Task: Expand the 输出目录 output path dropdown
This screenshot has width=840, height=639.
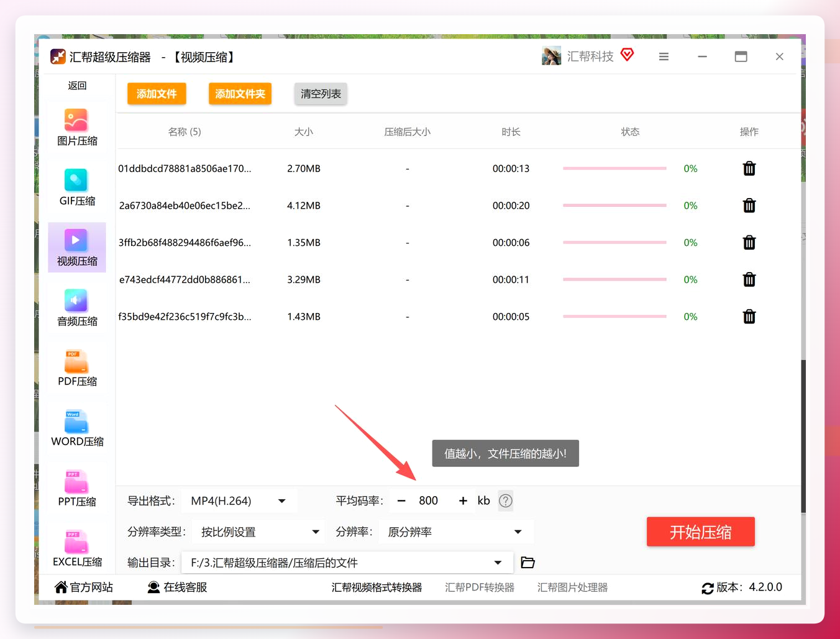Action: [347, 563]
